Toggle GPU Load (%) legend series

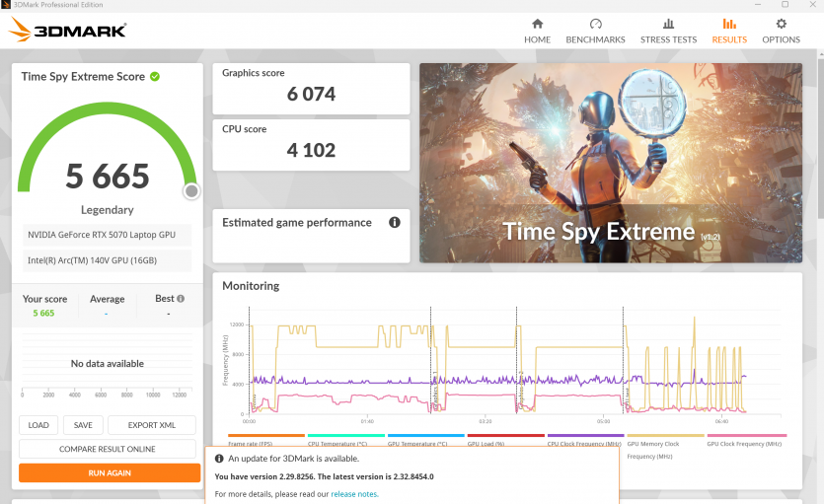(x=505, y=443)
